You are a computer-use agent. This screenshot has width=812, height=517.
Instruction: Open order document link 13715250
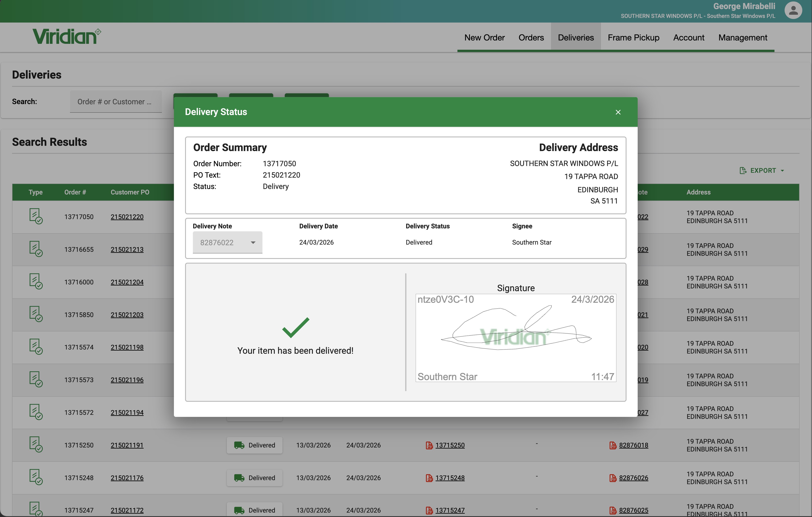point(450,445)
